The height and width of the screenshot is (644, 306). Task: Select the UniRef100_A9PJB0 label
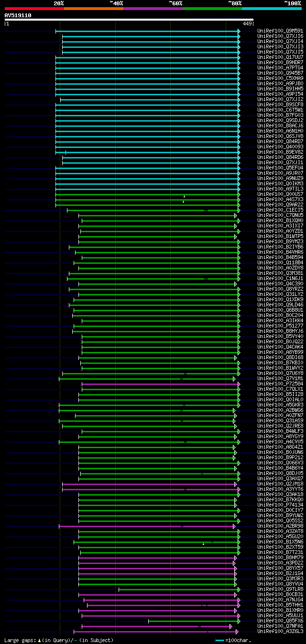(280, 84)
